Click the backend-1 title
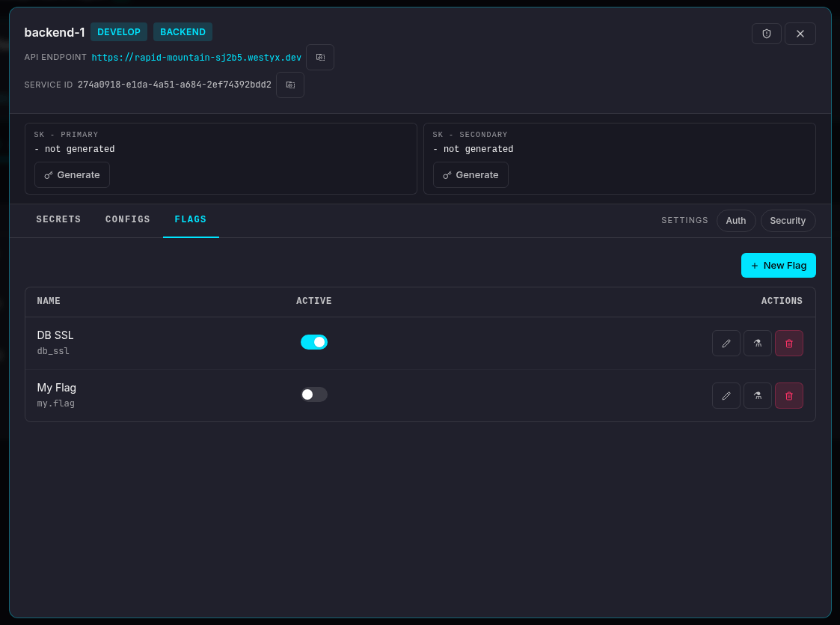 click(x=55, y=33)
